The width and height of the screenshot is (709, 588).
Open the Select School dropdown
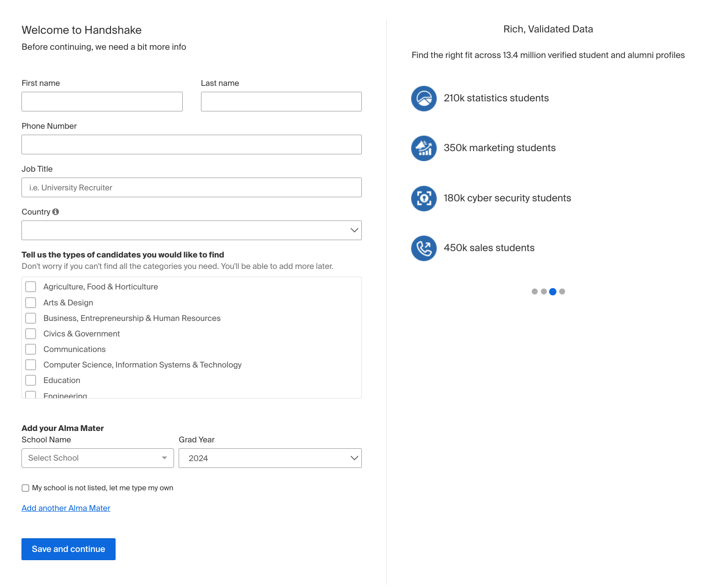pyautogui.click(x=97, y=458)
